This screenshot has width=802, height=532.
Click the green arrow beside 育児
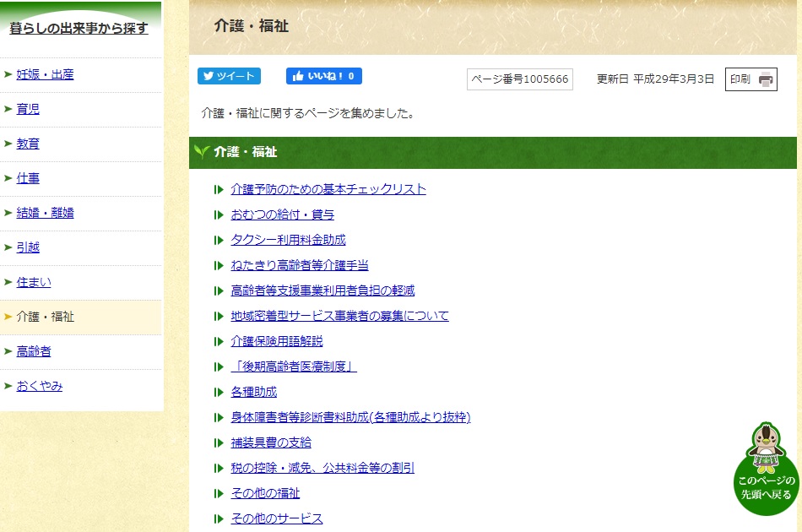click(8, 109)
